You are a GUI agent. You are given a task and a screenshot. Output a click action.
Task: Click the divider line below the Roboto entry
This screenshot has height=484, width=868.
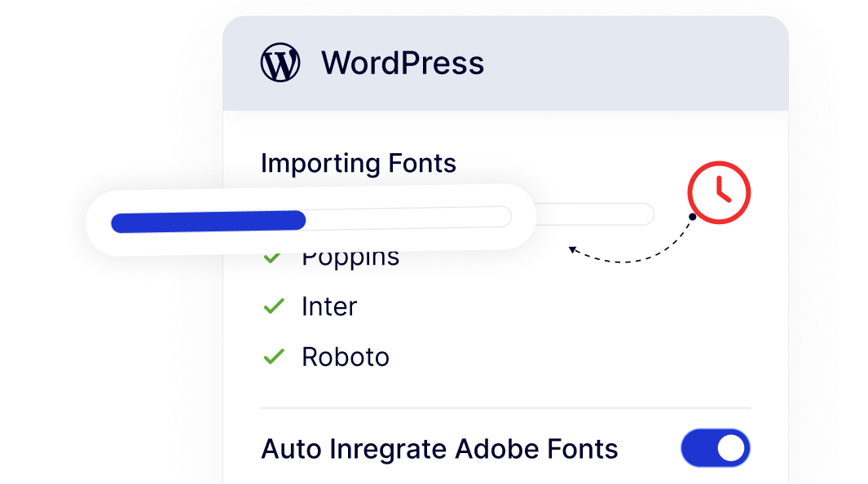(x=505, y=407)
